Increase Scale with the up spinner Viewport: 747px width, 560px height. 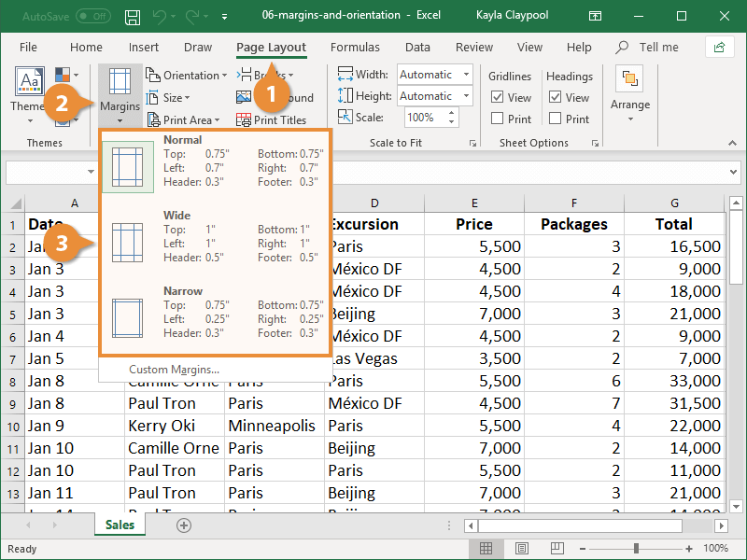(x=452, y=113)
